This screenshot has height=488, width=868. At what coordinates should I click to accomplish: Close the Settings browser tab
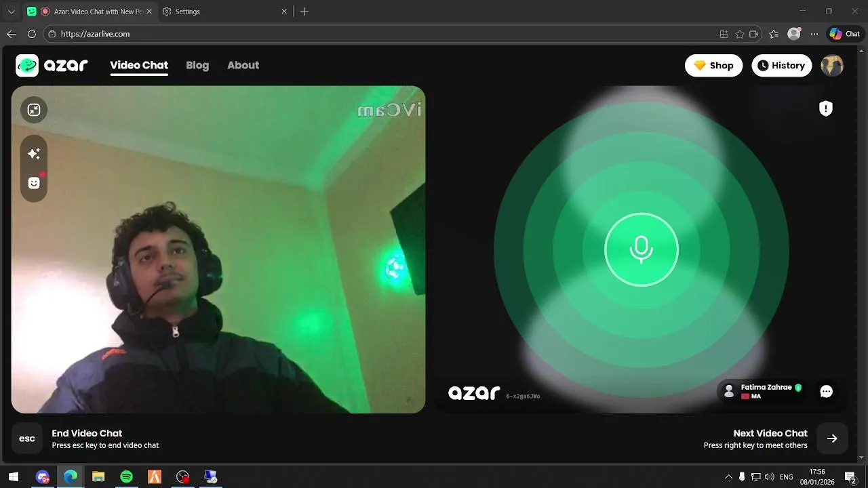[285, 12]
